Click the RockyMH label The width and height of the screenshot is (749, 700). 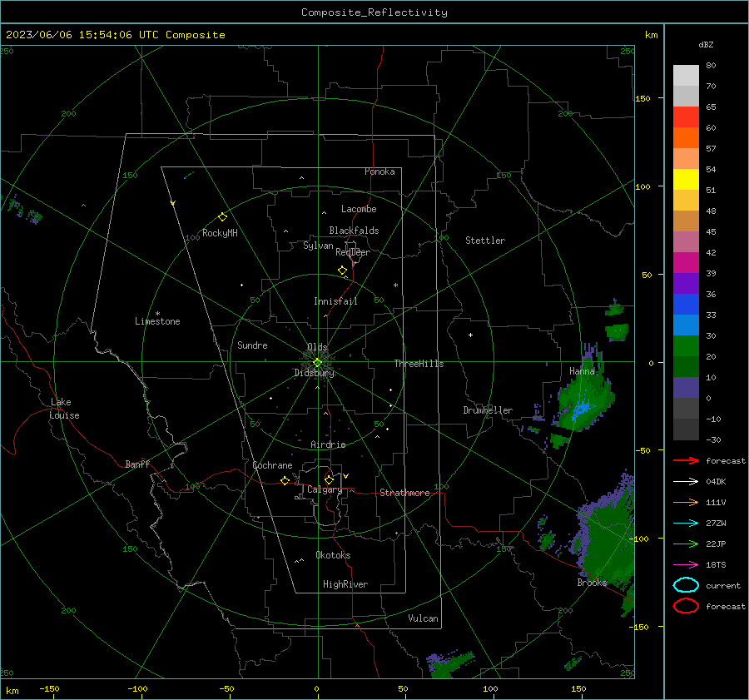point(220,233)
